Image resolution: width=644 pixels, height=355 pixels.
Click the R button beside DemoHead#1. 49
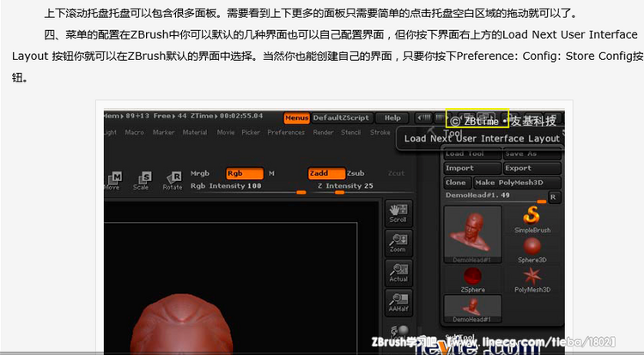(553, 197)
